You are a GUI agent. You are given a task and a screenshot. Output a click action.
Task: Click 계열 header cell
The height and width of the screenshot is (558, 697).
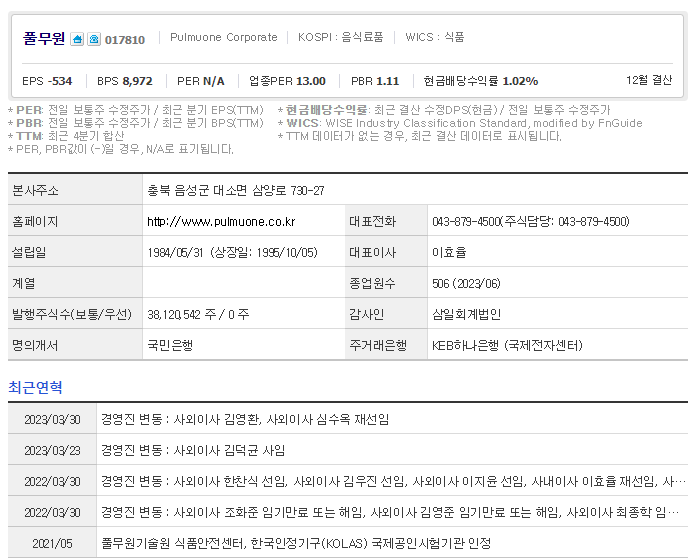click(75, 284)
